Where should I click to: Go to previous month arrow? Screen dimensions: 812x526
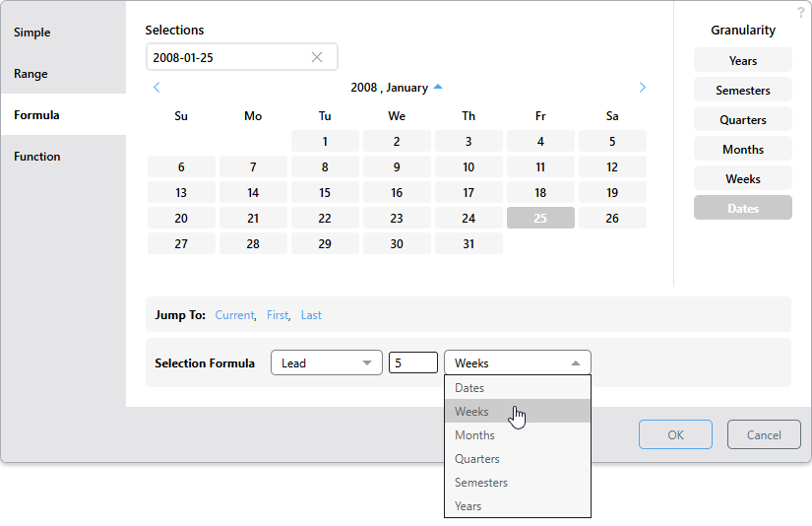[x=156, y=88]
